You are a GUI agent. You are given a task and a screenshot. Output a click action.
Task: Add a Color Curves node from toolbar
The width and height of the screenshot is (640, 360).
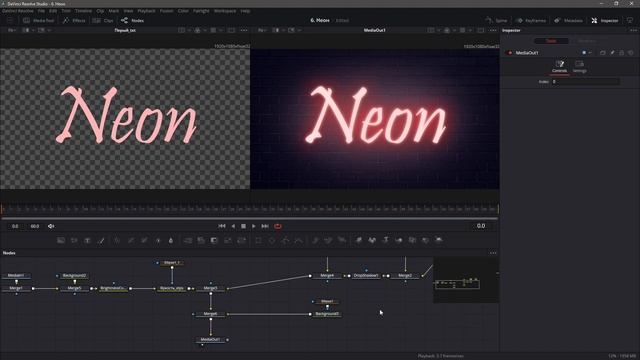click(x=131, y=240)
